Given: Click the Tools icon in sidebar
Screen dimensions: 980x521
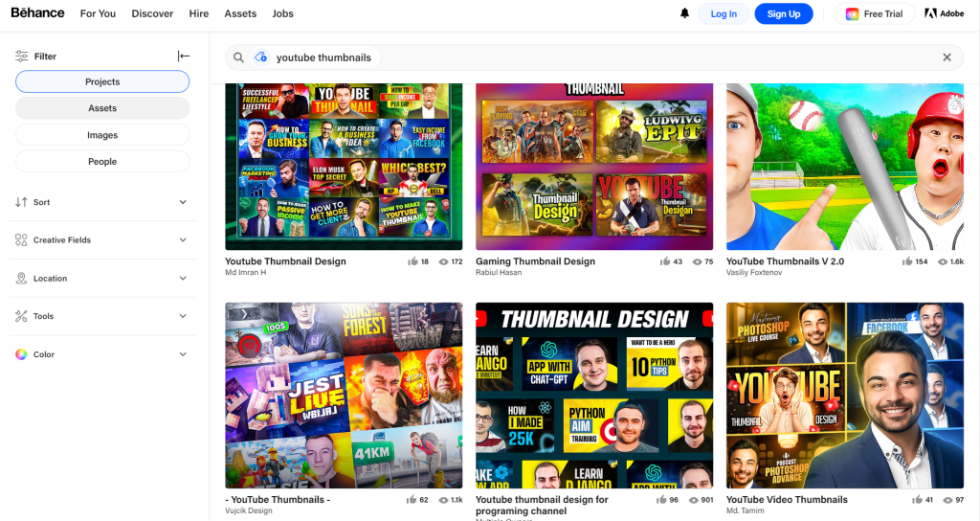Looking at the screenshot, I should (x=21, y=316).
